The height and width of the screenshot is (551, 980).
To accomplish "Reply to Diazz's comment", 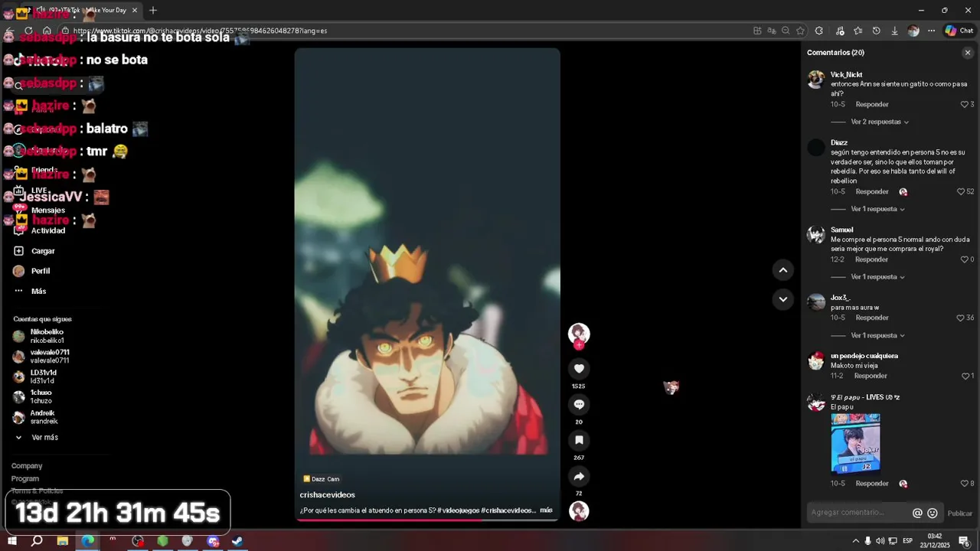I will pyautogui.click(x=872, y=191).
